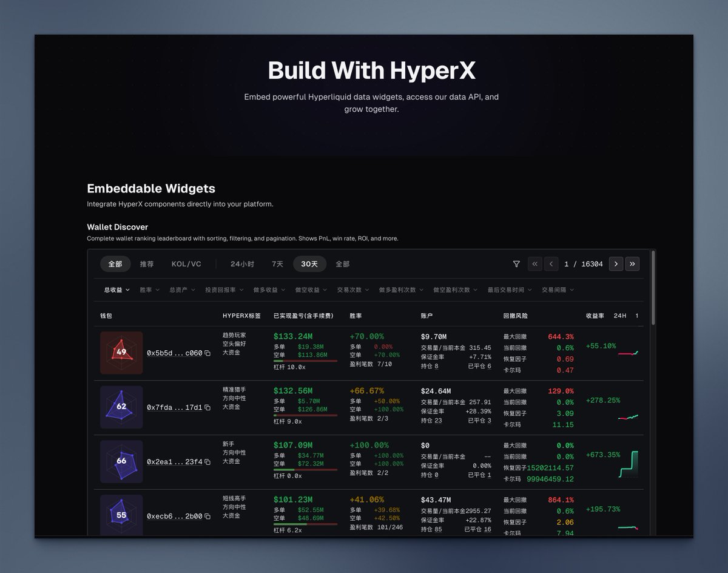
Task: Go to next page single-right chevron
Action: point(616,264)
